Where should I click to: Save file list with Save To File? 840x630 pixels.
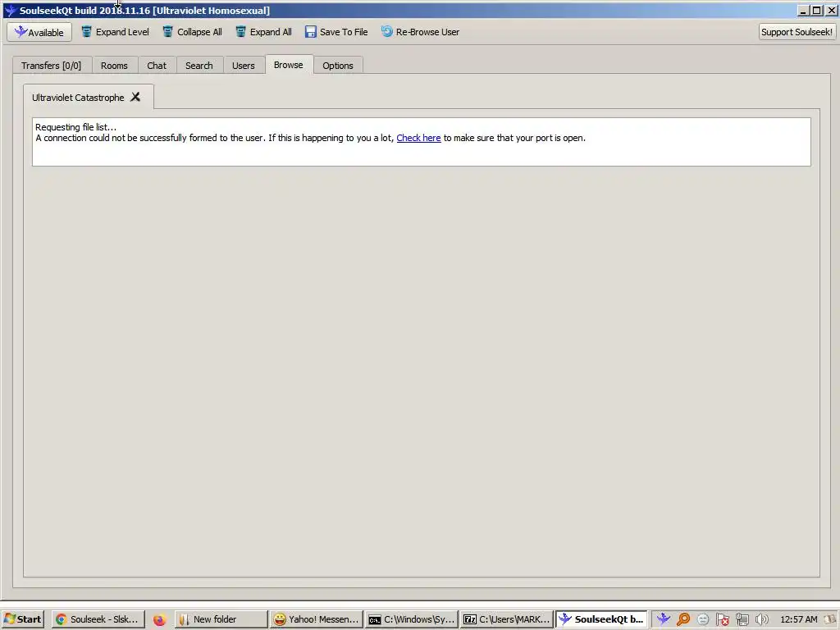pos(336,32)
